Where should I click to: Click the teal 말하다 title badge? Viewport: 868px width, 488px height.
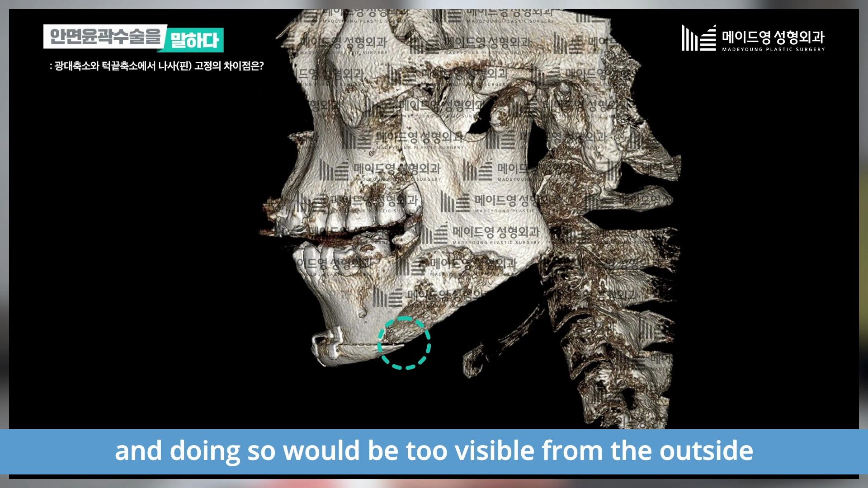coord(194,40)
